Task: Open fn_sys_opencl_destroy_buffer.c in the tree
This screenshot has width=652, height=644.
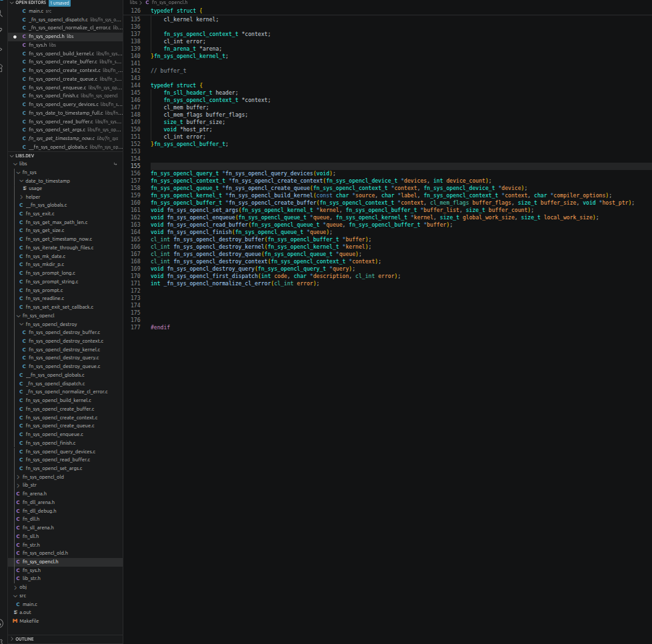Action: point(65,333)
